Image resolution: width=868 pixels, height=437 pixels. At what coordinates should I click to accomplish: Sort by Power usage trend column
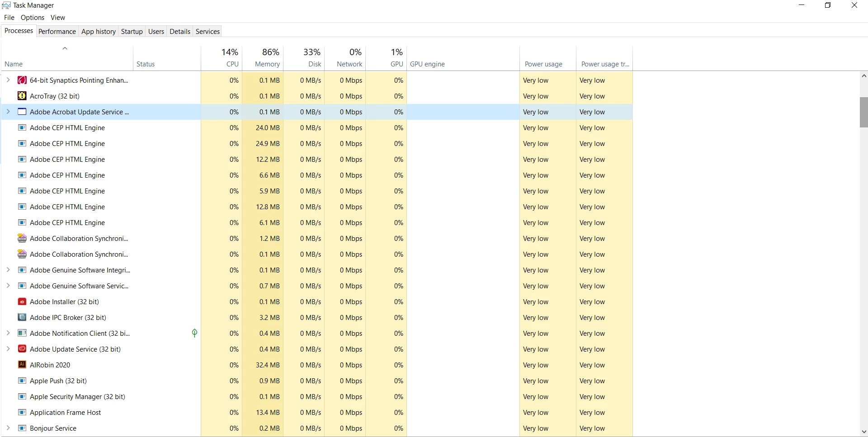[x=604, y=58]
